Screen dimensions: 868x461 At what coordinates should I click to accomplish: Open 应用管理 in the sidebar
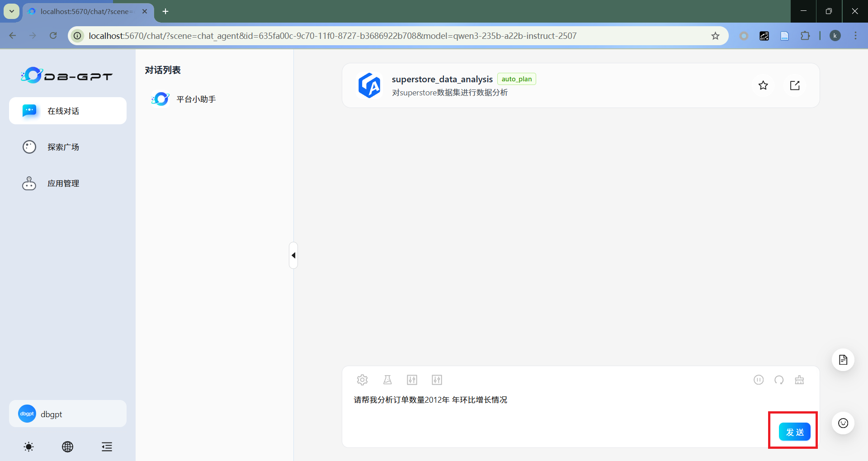[x=63, y=183]
